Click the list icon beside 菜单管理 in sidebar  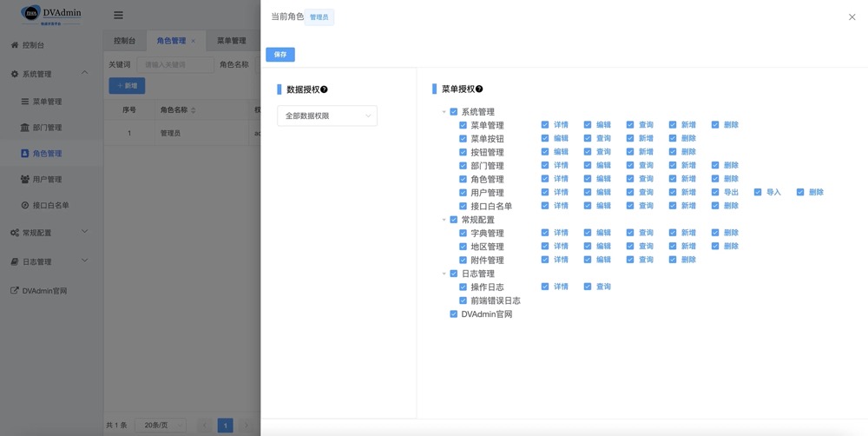point(25,102)
